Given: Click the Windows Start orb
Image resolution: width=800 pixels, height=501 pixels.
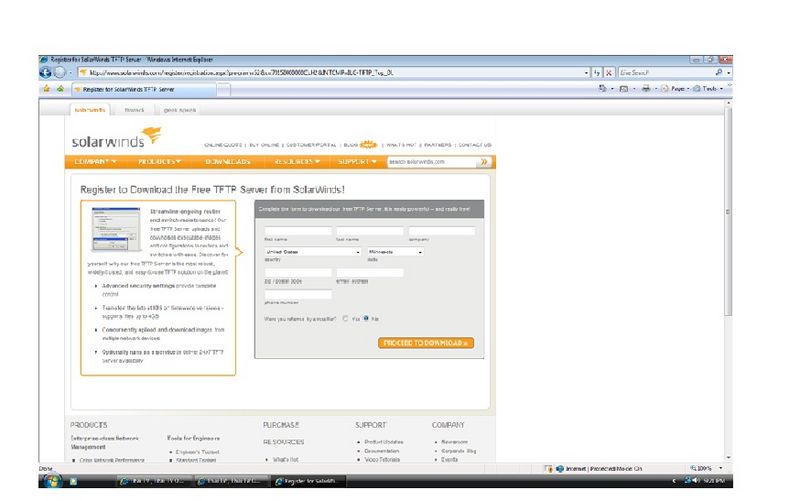Looking at the screenshot, I should (x=52, y=481).
